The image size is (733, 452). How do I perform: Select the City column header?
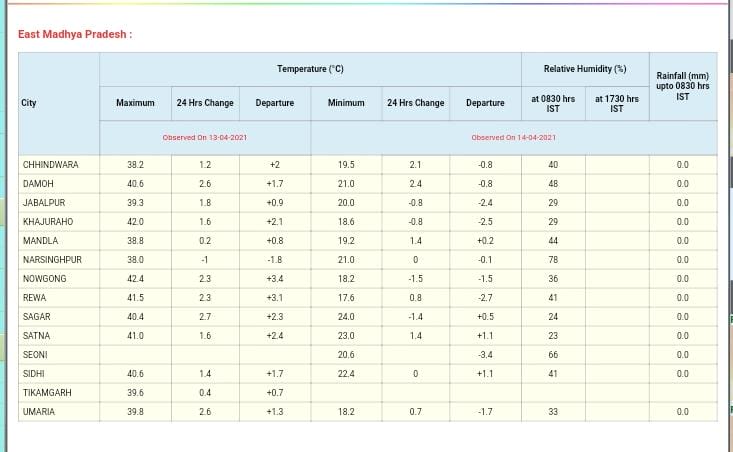pos(29,103)
